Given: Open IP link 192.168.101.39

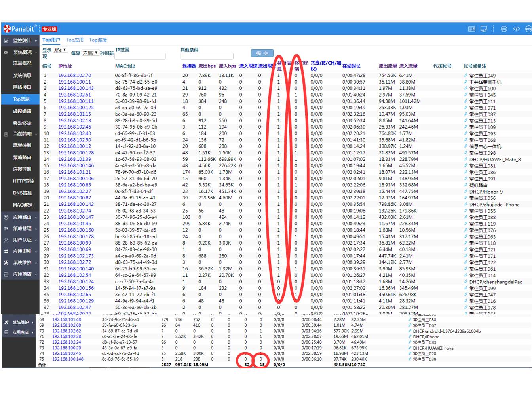Looking at the screenshot, I should pos(74,159).
